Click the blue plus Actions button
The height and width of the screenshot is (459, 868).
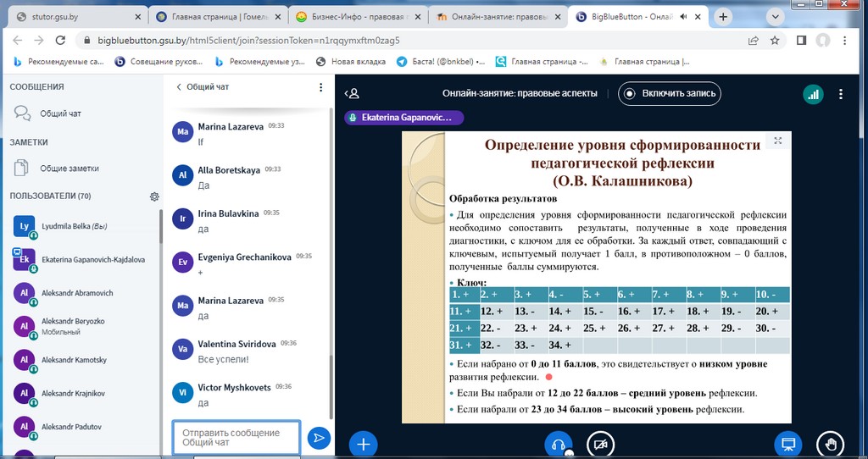(363, 443)
